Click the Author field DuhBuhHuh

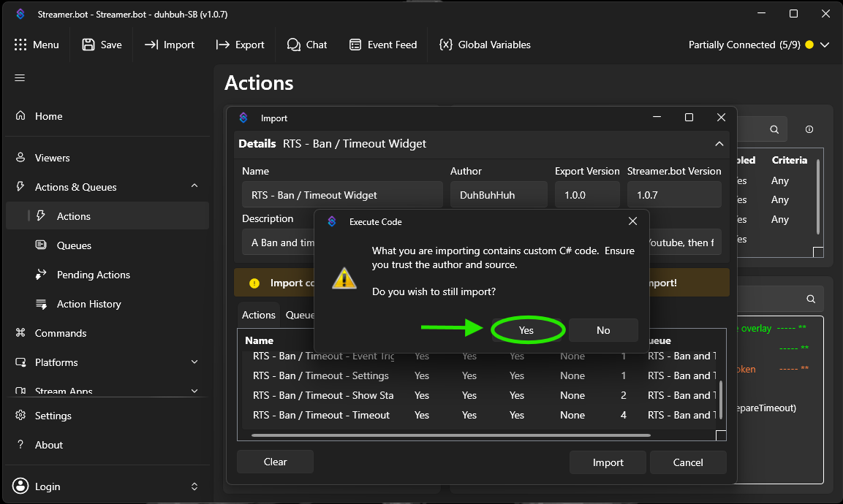pyautogui.click(x=499, y=195)
